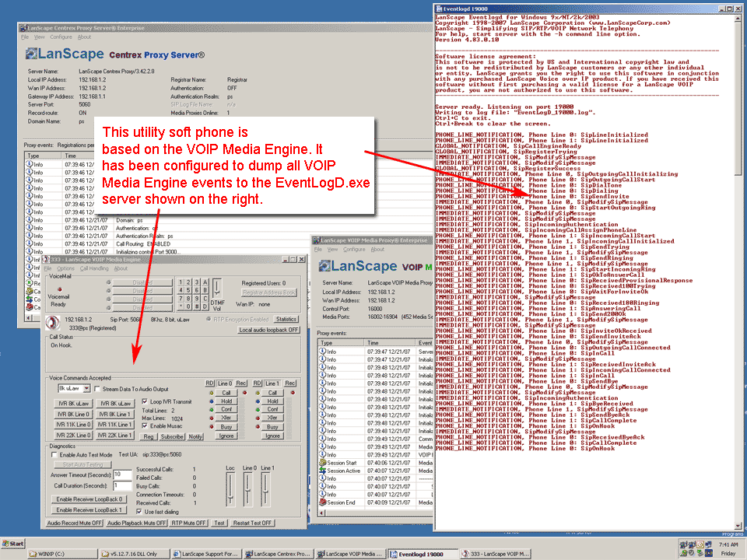The width and height of the screenshot is (747, 560).
Task: Click the blue indicator beside Line 0 Hold
Action: [212, 401]
